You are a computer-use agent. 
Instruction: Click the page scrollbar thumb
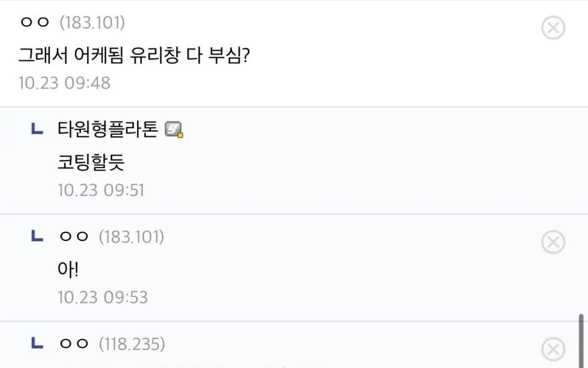click(x=581, y=340)
